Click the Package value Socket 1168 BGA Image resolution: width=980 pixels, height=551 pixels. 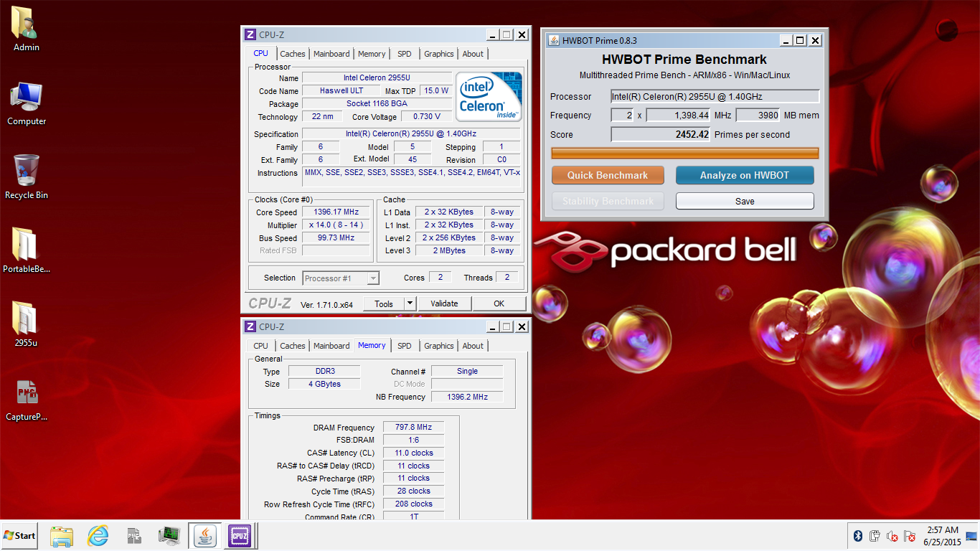(x=377, y=103)
